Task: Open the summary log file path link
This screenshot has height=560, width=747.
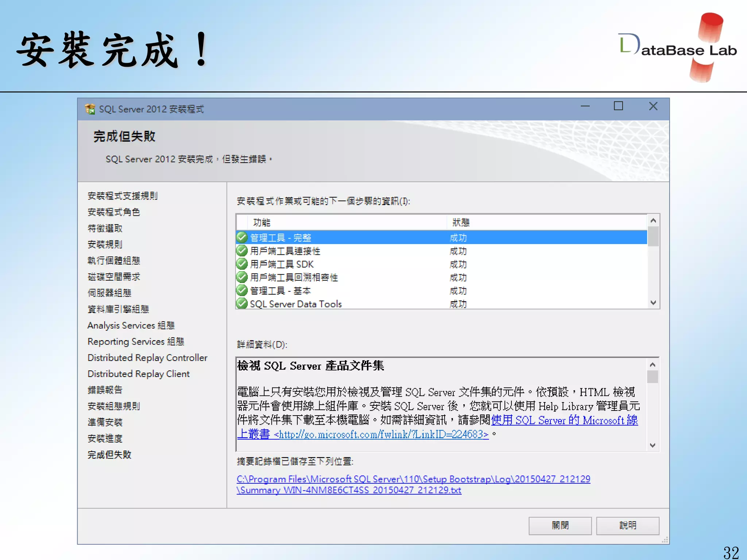Action: tap(413, 484)
